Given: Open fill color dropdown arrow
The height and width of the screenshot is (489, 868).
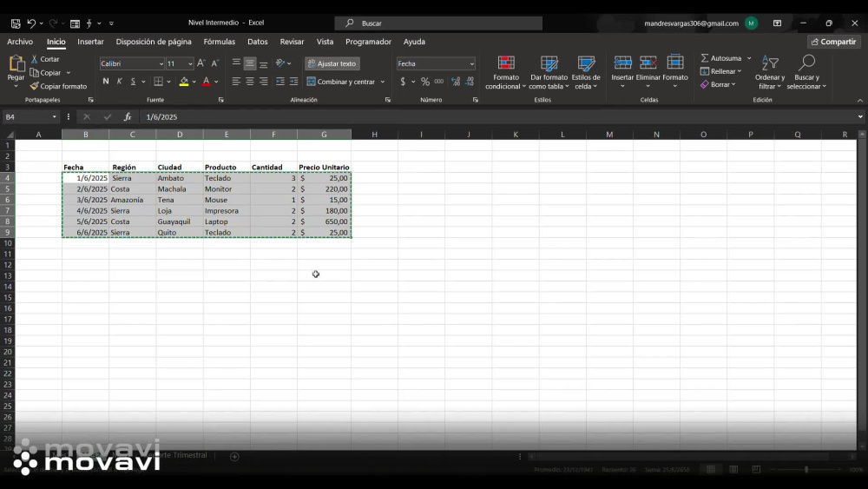Looking at the screenshot, I should pyautogui.click(x=194, y=82).
